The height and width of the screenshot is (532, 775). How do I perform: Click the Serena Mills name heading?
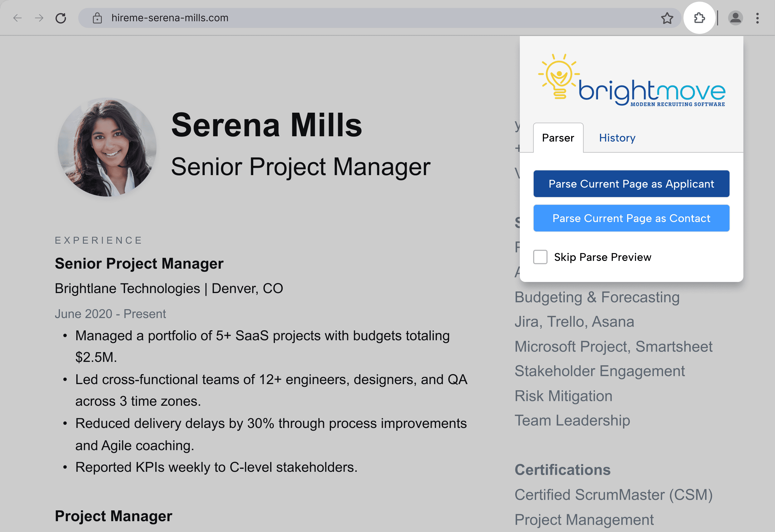tap(267, 125)
